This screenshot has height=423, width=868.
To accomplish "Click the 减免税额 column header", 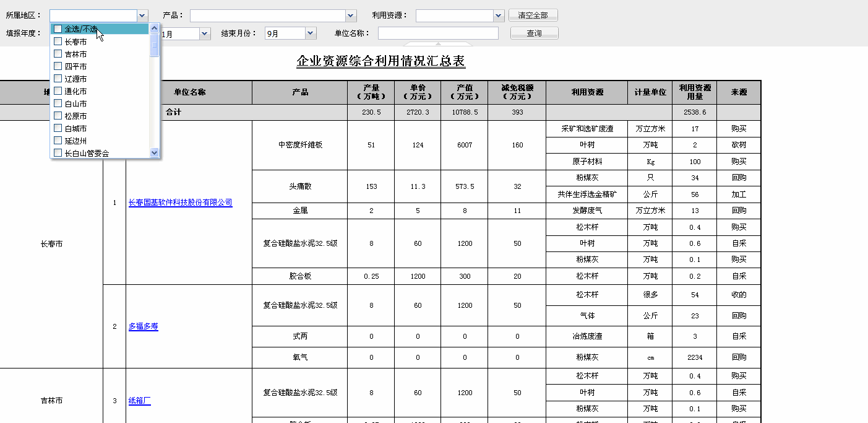I will click(x=517, y=92).
